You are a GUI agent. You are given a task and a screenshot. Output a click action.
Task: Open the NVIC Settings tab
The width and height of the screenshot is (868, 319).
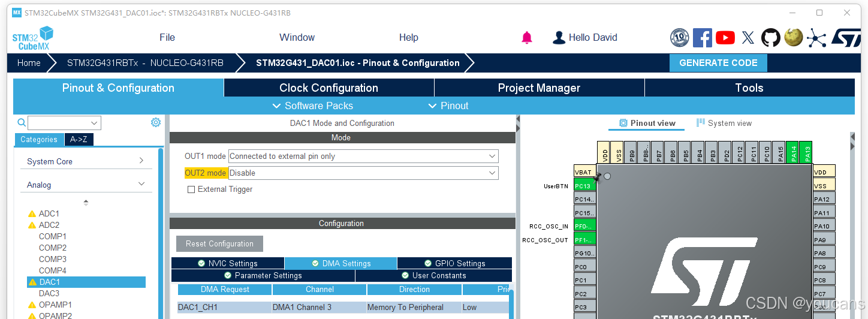(227, 263)
